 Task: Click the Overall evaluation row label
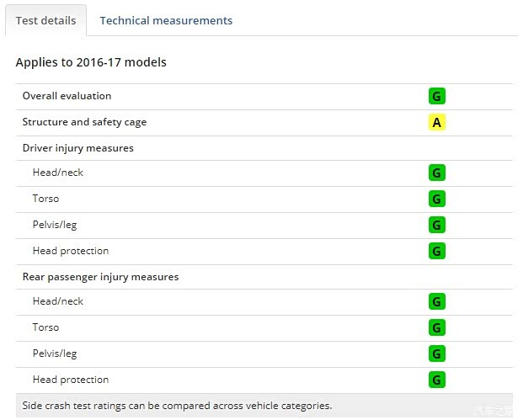click(x=67, y=96)
